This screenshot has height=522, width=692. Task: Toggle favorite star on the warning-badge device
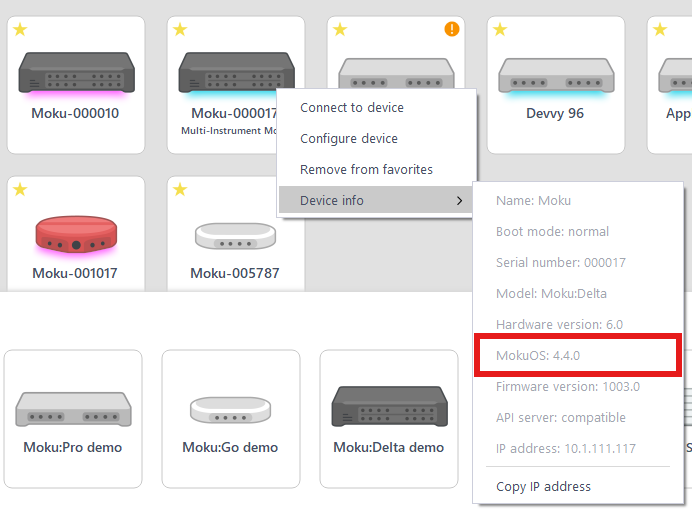pyautogui.click(x=340, y=30)
